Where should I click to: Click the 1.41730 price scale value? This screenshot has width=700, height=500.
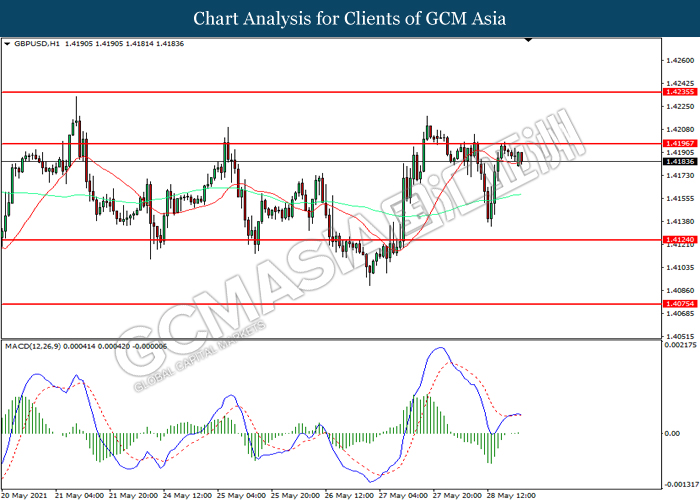click(680, 176)
